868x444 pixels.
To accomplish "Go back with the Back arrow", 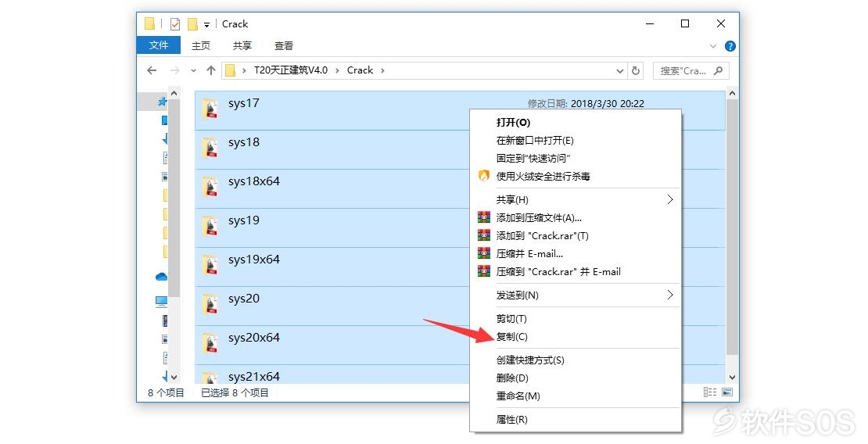I will pyautogui.click(x=152, y=70).
